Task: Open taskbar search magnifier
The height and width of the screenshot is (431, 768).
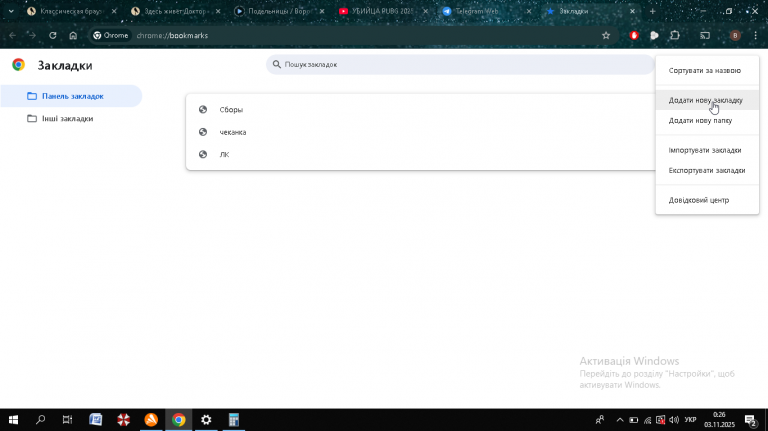Action: [x=41, y=420]
